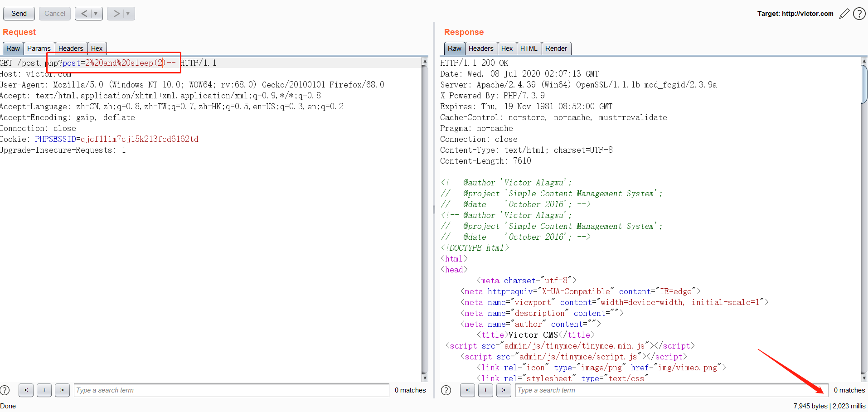Click the response pane scrollbar thumb

[864, 84]
